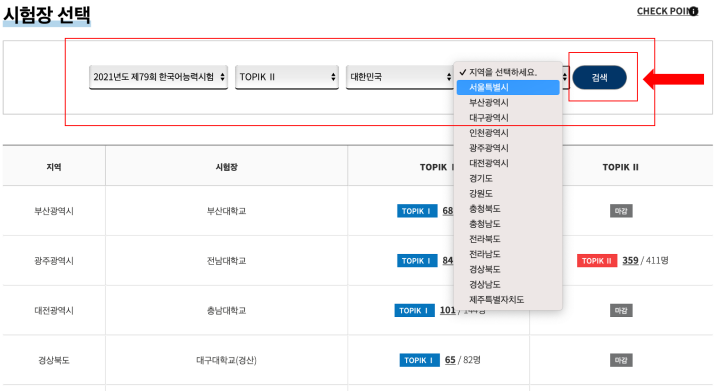
Task: Click the 마감 badge in 충남대학교 row
Action: [621, 311]
